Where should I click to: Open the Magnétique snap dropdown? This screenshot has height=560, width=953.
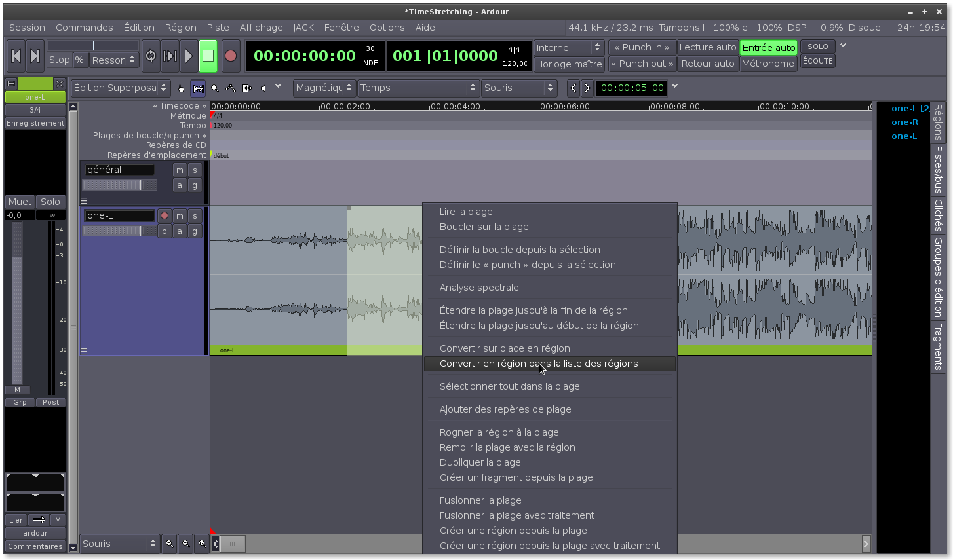pyautogui.click(x=324, y=88)
